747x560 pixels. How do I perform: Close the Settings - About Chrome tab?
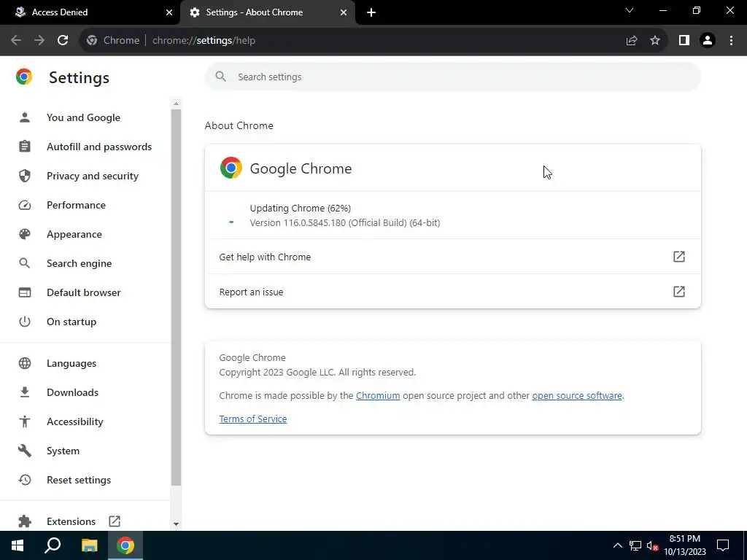pos(344,12)
